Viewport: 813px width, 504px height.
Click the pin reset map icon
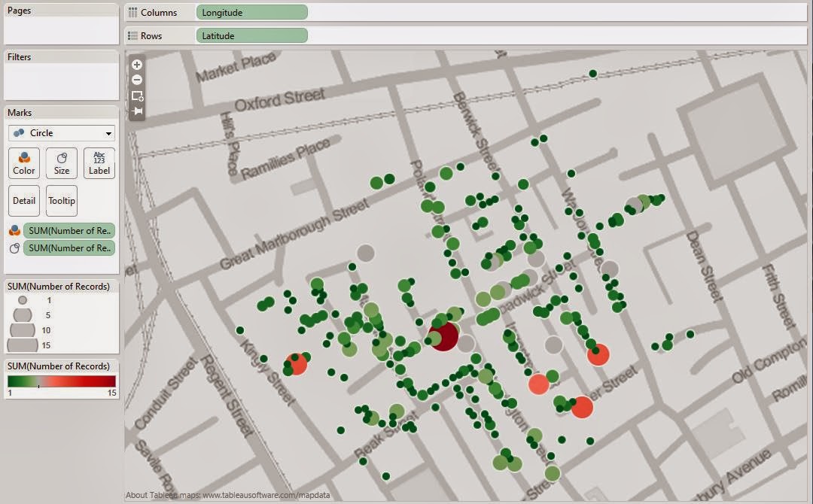pyautogui.click(x=137, y=111)
